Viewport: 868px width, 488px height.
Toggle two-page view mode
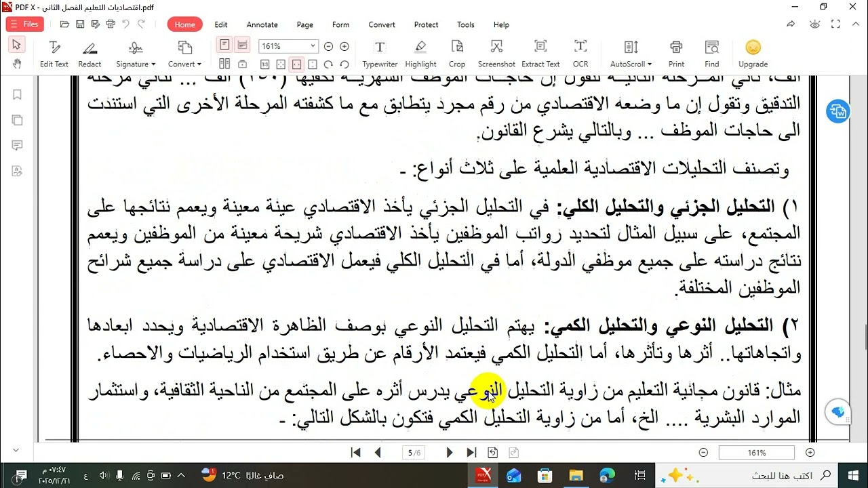[x=224, y=64]
